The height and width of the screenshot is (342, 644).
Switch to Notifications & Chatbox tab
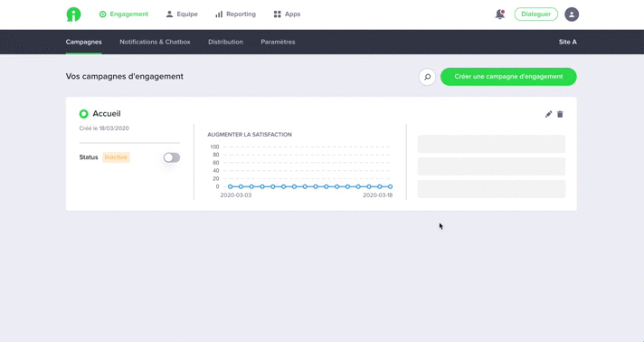pos(155,42)
